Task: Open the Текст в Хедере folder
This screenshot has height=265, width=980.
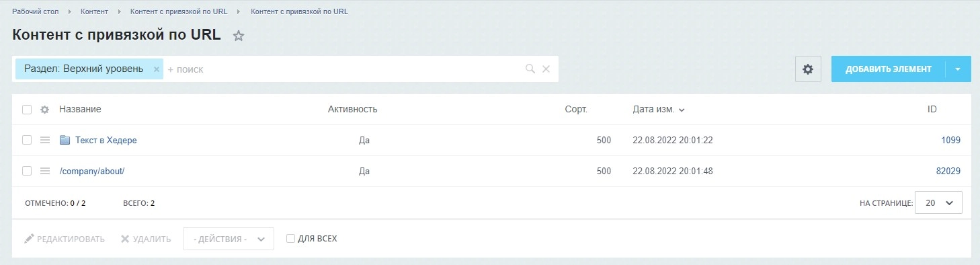Action: [106, 141]
